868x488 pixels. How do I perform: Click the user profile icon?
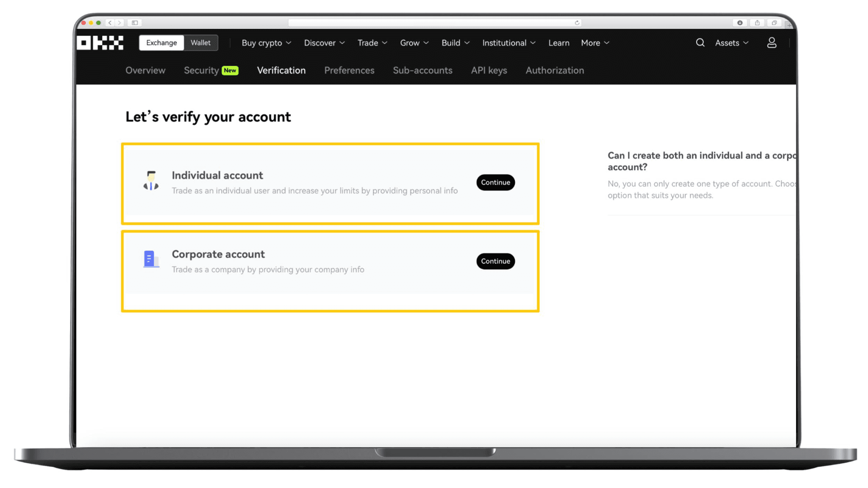coord(771,42)
